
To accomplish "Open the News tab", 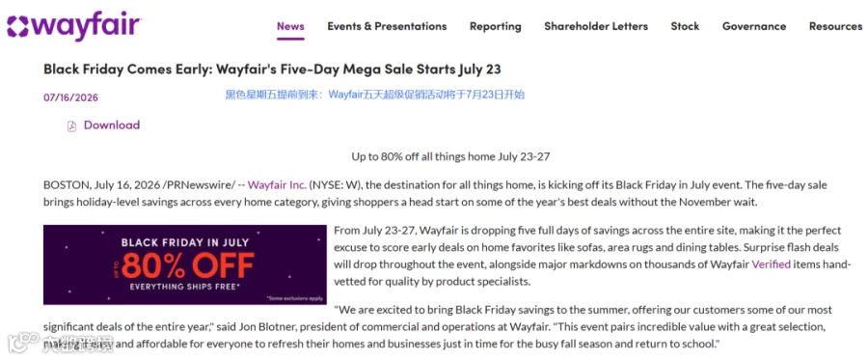I will tap(290, 26).
